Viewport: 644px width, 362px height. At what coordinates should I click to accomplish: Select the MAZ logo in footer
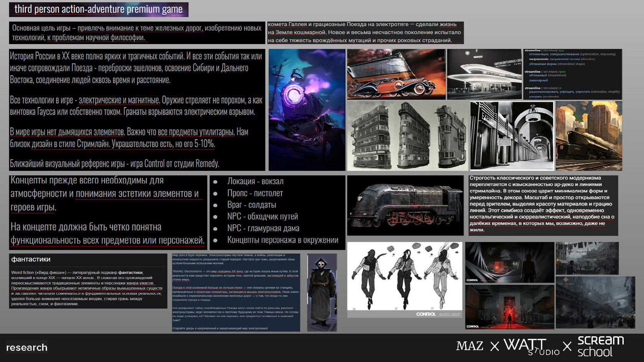470,346
